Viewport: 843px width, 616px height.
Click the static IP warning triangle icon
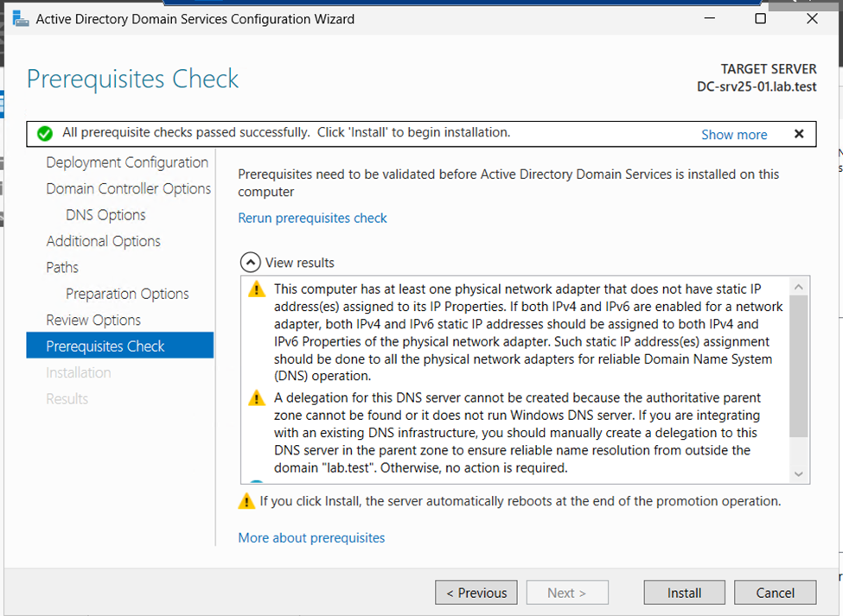(257, 289)
